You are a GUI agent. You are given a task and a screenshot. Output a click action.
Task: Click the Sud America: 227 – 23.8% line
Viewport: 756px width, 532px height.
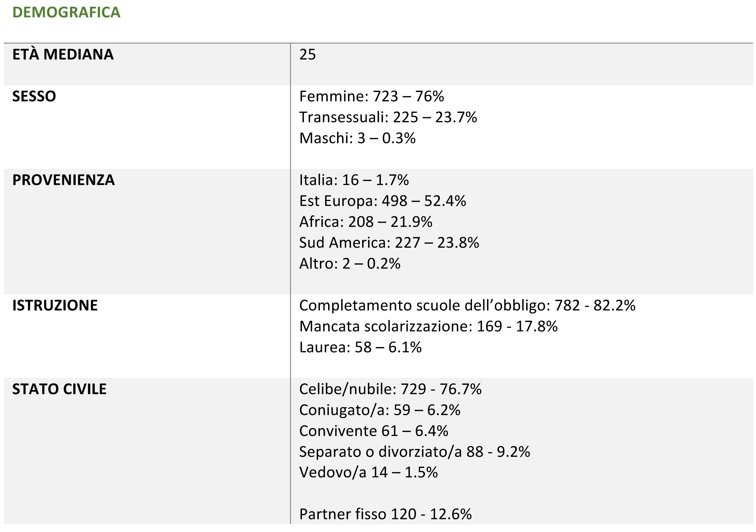(x=389, y=243)
